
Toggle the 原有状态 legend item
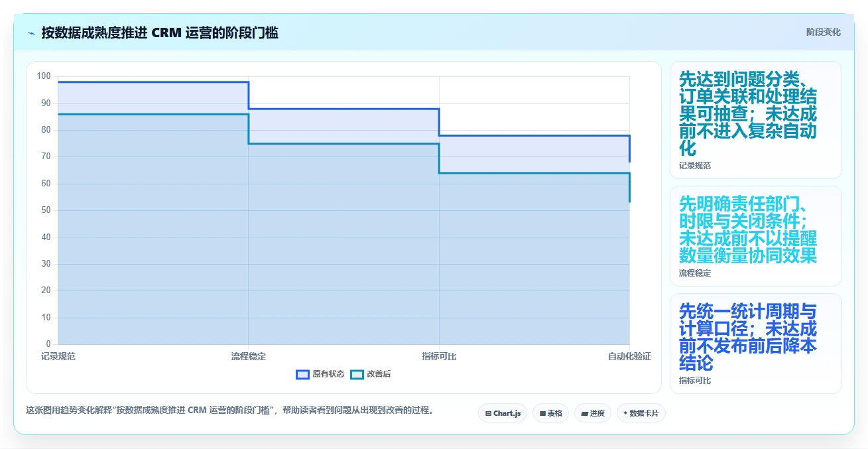tap(320, 374)
